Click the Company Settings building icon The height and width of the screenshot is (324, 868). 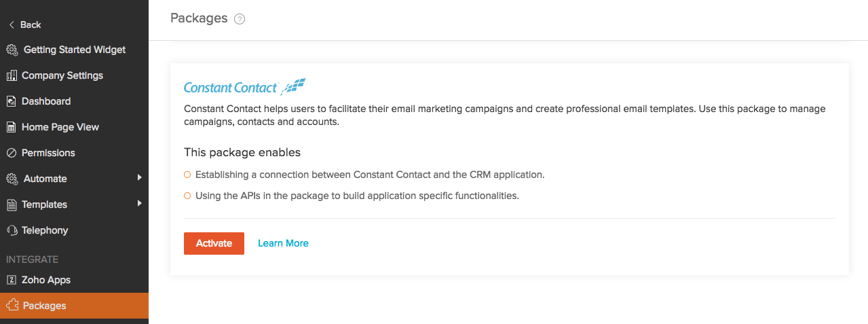(x=12, y=75)
